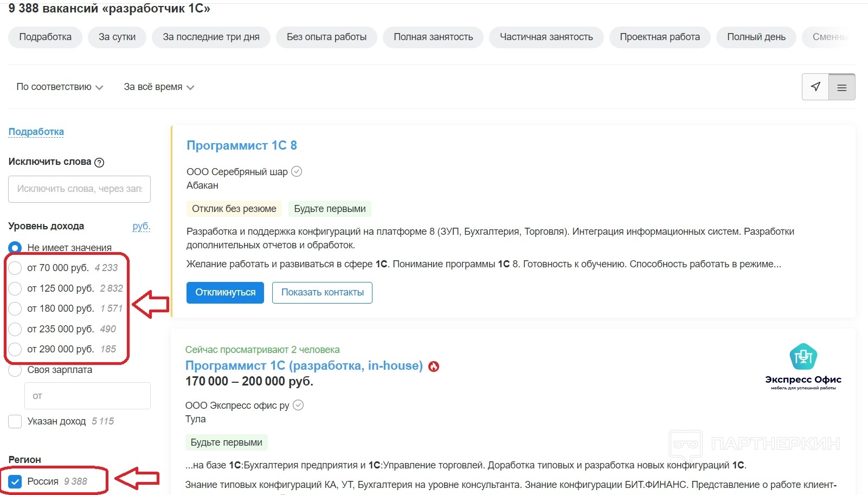Uncheck the Россия region checkbox
The image size is (868, 495).
[x=15, y=481]
